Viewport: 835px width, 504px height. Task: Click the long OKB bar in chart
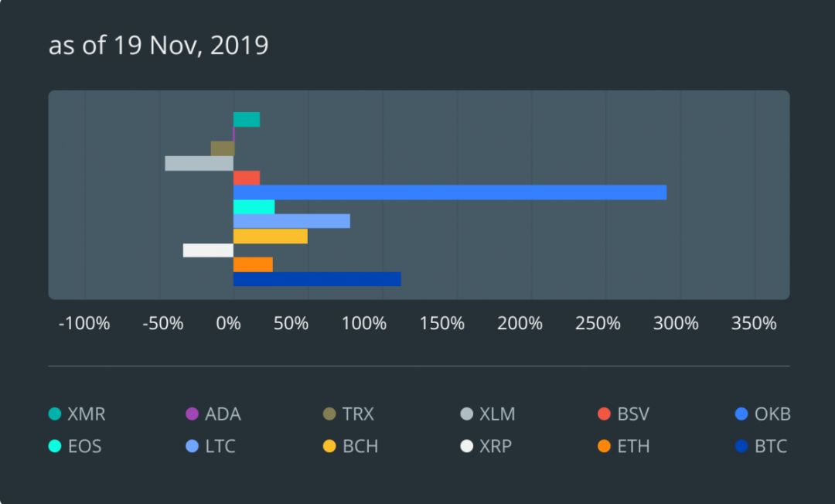point(449,192)
